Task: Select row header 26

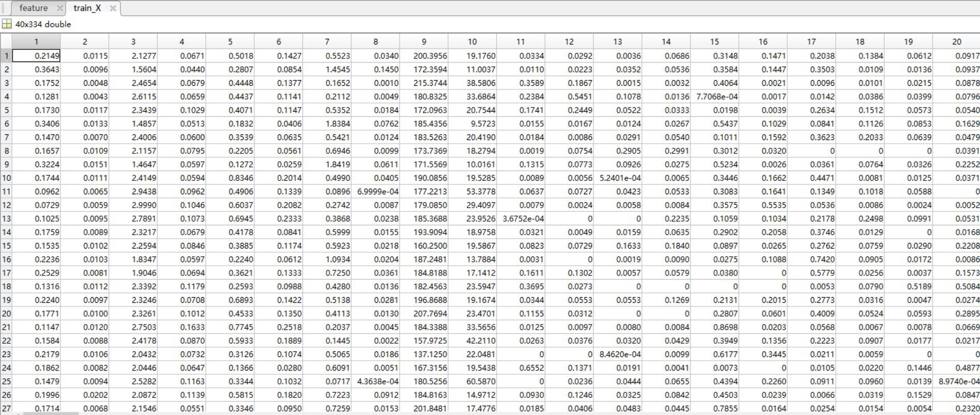Action: click(6, 395)
